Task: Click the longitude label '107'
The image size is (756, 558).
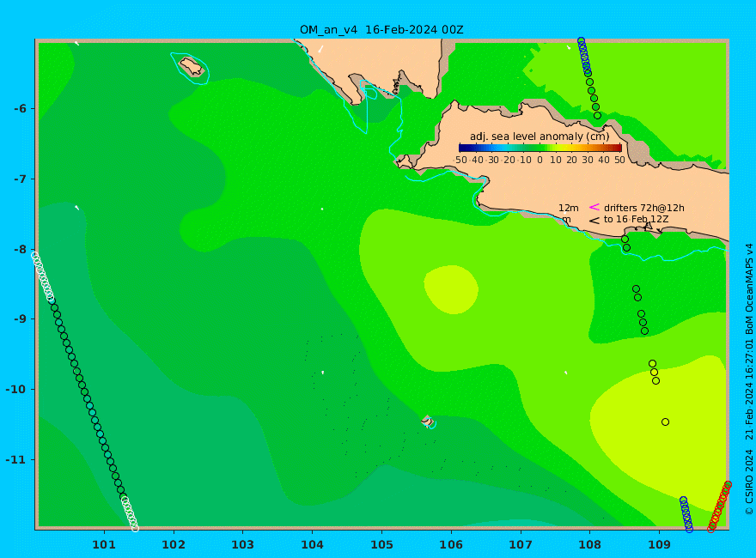Action: tap(521, 545)
